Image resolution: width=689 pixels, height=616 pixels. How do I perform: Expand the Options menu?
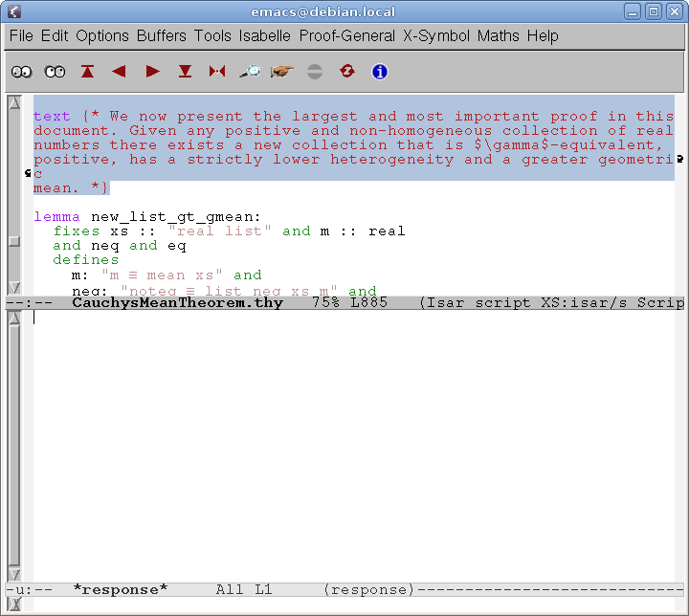(x=102, y=35)
